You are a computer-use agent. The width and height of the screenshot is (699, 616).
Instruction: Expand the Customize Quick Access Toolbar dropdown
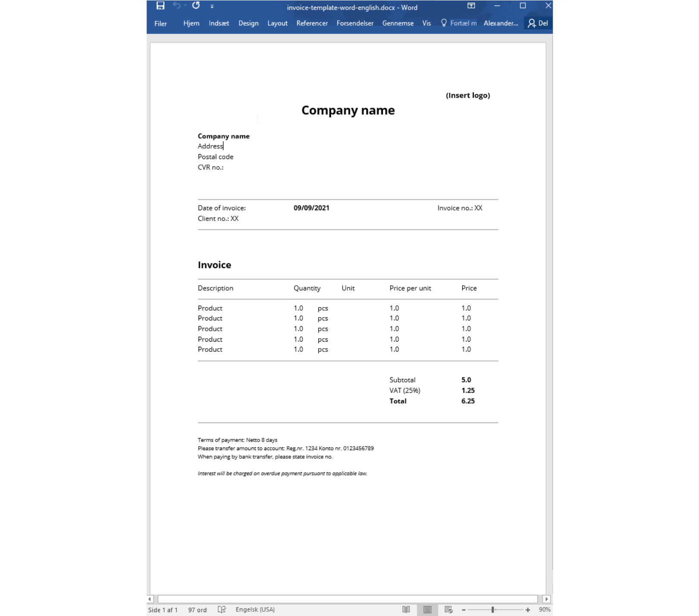click(212, 6)
